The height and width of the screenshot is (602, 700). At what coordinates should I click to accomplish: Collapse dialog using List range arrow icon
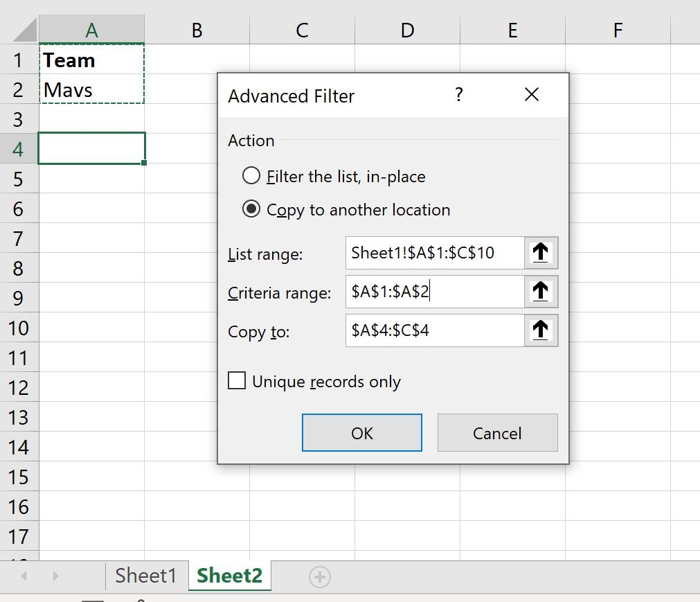541,253
